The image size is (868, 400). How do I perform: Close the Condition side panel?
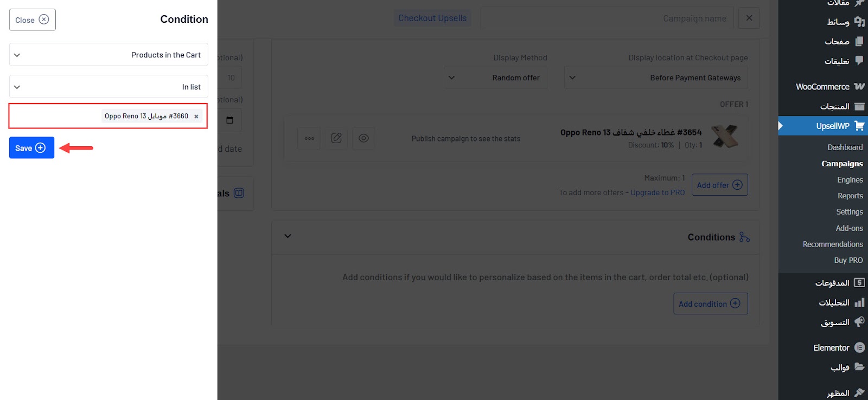pyautogui.click(x=32, y=20)
